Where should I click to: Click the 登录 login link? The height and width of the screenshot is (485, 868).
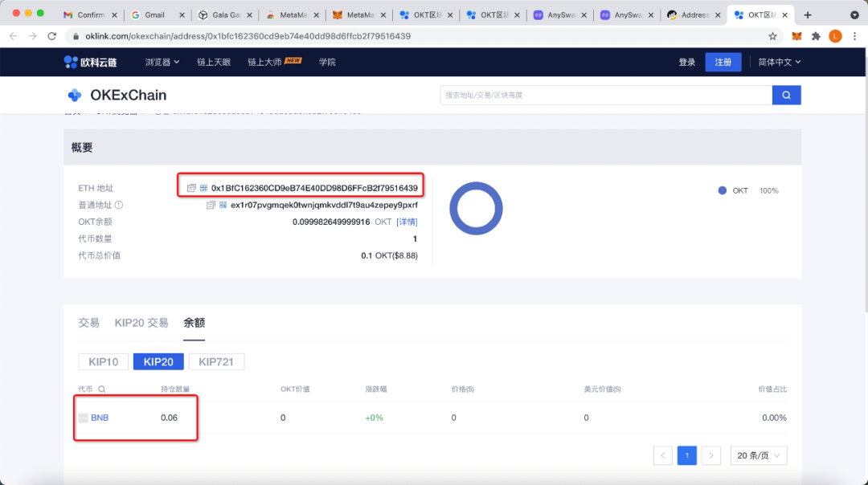[x=687, y=62]
